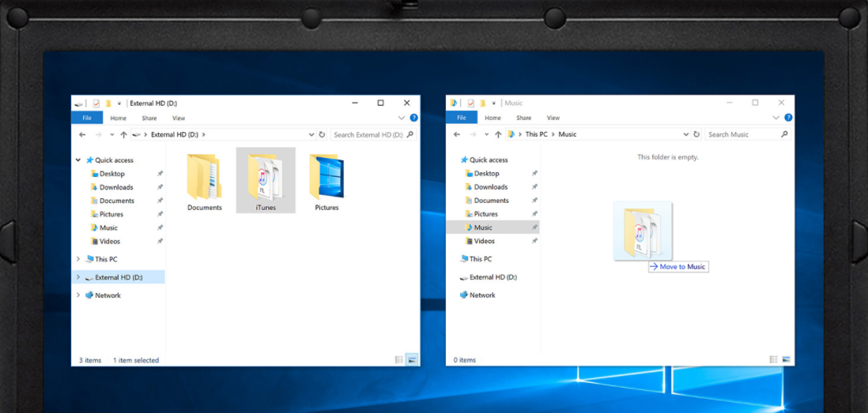Select Desktop in External HD window sidebar
The height and width of the screenshot is (413, 868).
(x=111, y=174)
